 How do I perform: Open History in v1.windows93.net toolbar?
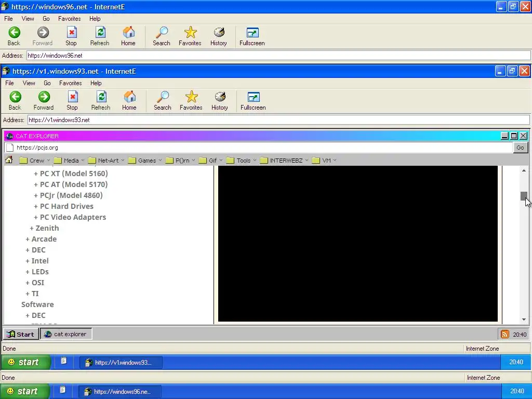pos(220,100)
